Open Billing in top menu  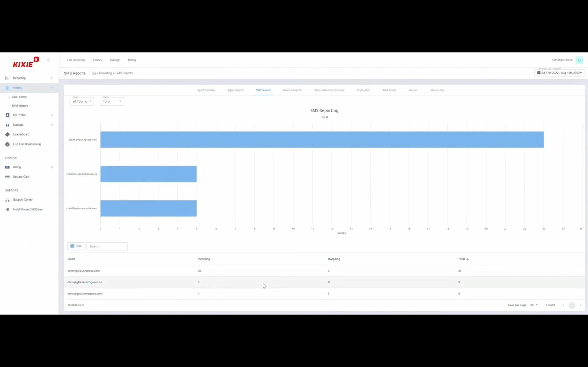click(x=132, y=60)
